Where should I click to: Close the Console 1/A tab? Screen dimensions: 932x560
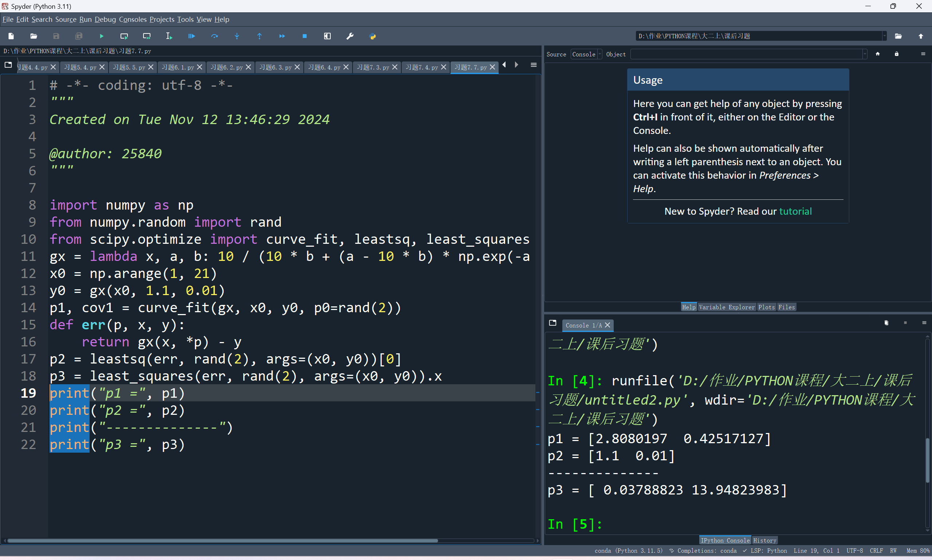[x=607, y=325]
